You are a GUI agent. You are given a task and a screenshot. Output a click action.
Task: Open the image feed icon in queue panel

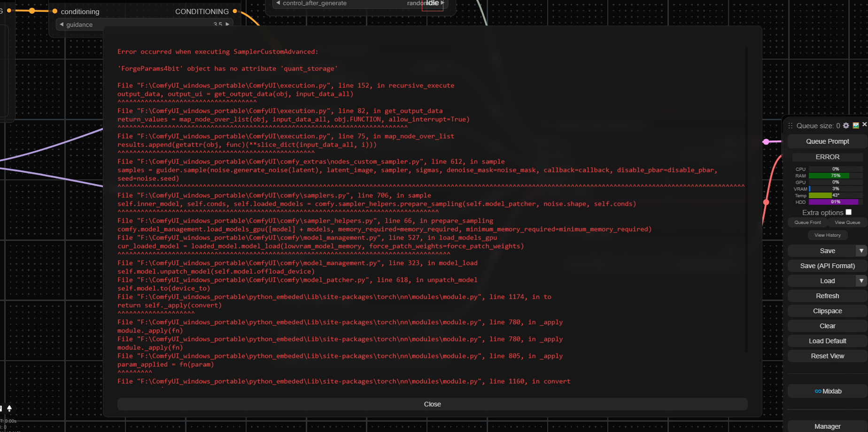pyautogui.click(x=856, y=125)
